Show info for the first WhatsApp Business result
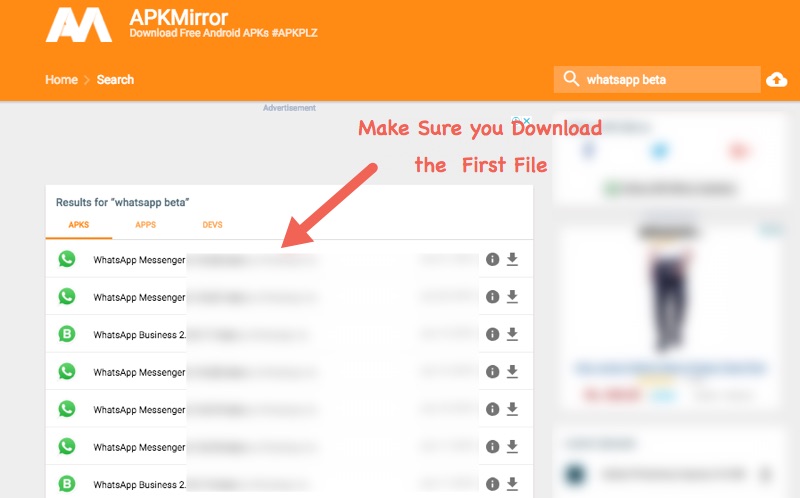800x498 pixels. pyautogui.click(x=492, y=334)
